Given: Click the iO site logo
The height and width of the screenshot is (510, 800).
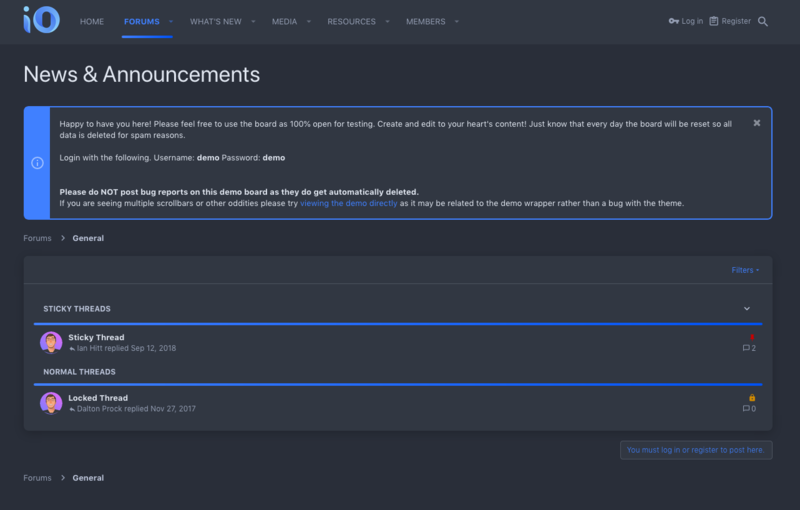Looking at the screenshot, I should pyautogui.click(x=41, y=20).
